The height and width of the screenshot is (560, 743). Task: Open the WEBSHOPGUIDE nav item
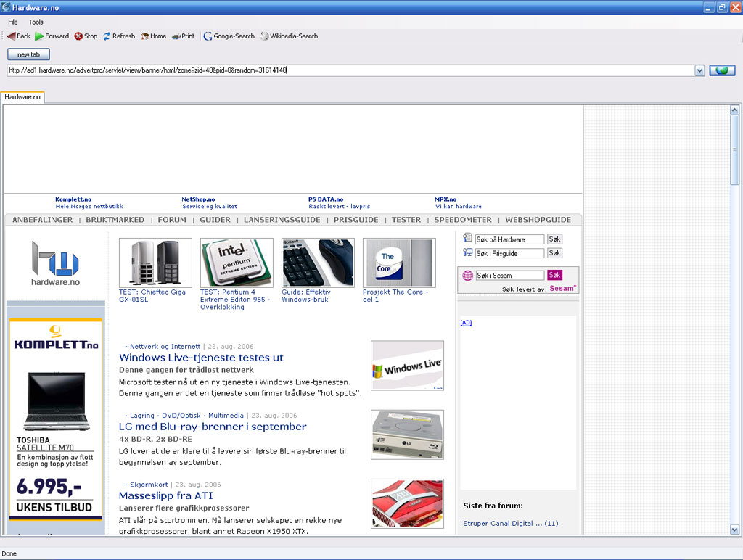pyautogui.click(x=538, y=220)
